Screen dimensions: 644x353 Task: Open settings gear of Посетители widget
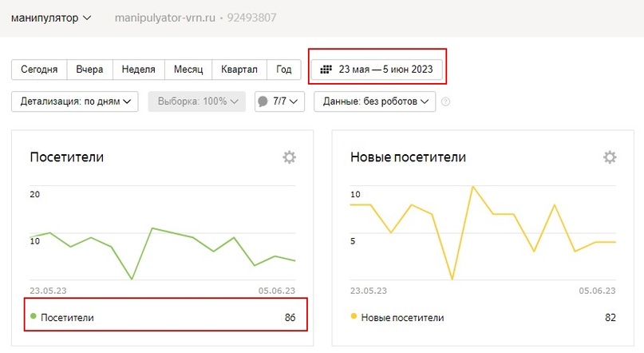click(x=289, y=157)
